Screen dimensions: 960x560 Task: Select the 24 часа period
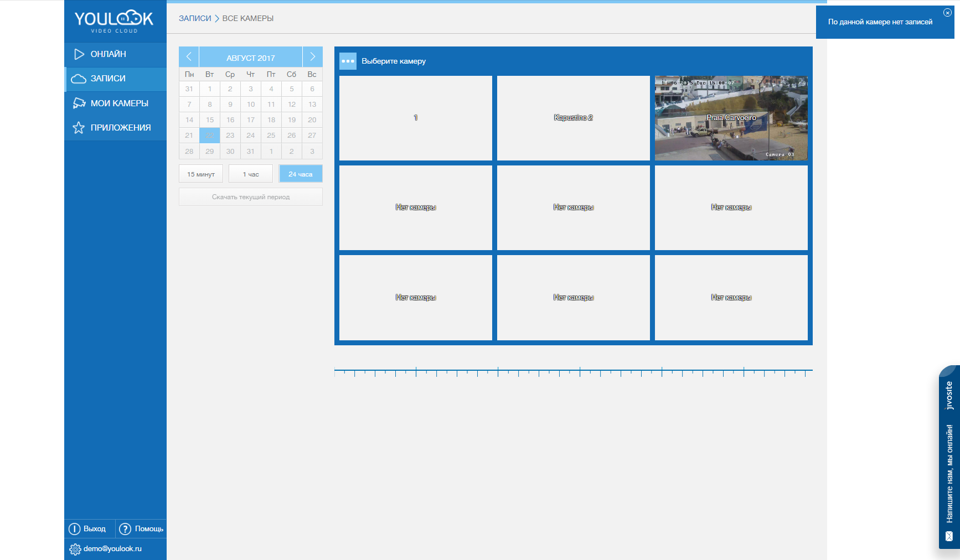pyautogui.click(x=301, y=174)
